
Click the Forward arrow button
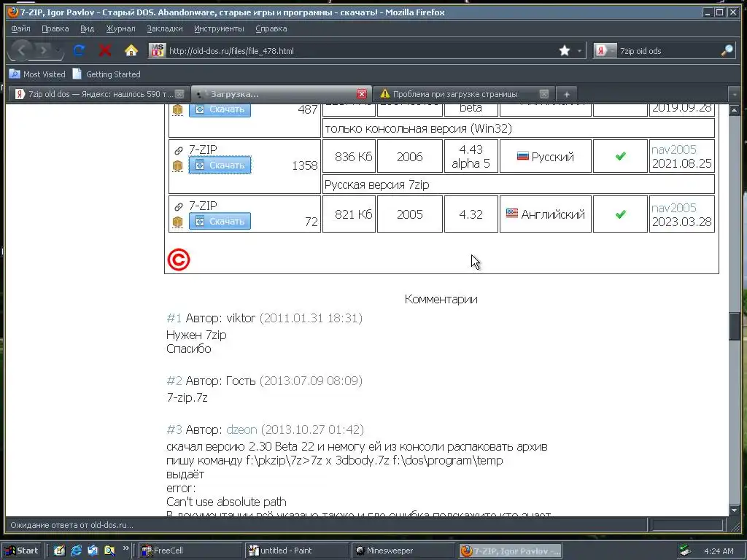click(44, 50)
